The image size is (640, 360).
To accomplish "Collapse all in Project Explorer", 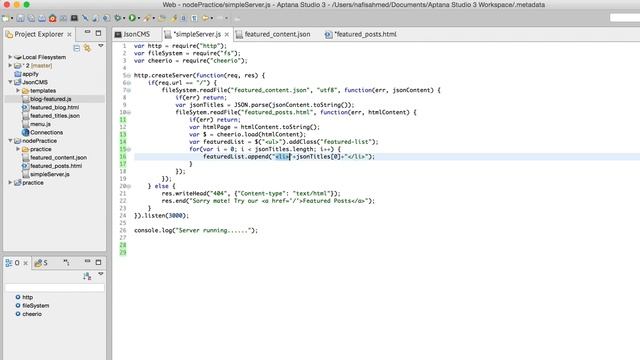I will click(x=76, y=48).
